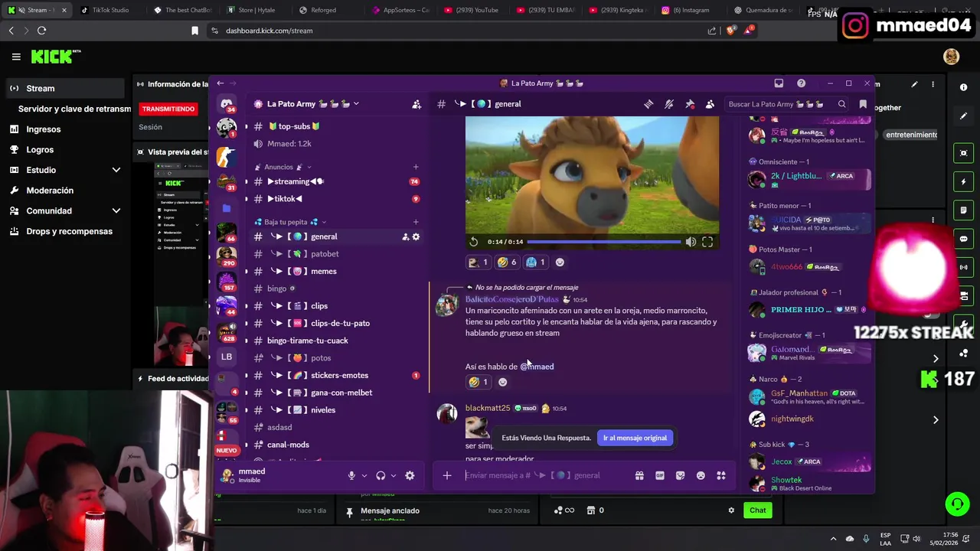Image resolution: width=980 pixels, height=551 pixels.
Task: Open input device options arrow beside microphone
Action: 364,475
